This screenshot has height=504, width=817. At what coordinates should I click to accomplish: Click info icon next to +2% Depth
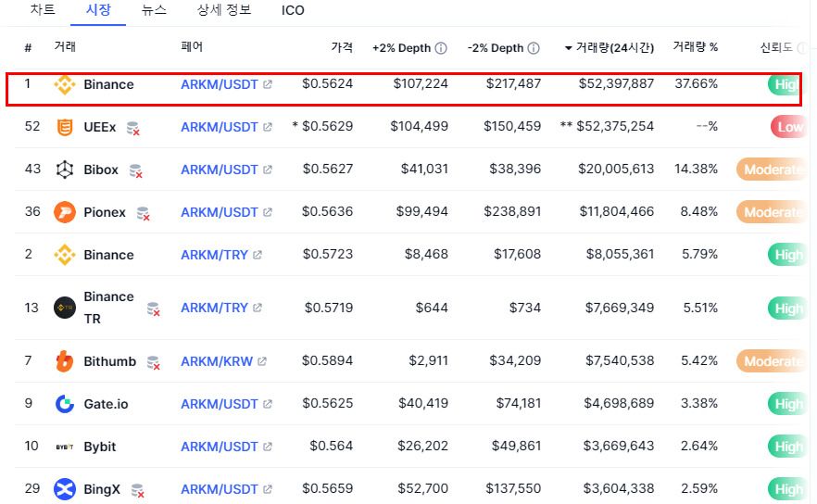coord(441,48)
